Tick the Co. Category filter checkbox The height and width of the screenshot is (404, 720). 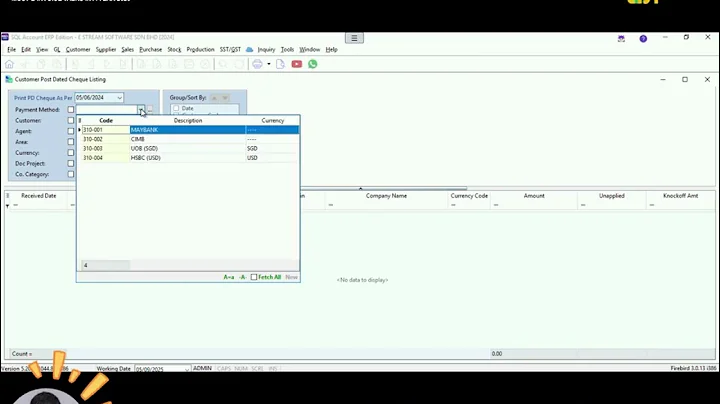pyautogui.click(x=71, y=174)
